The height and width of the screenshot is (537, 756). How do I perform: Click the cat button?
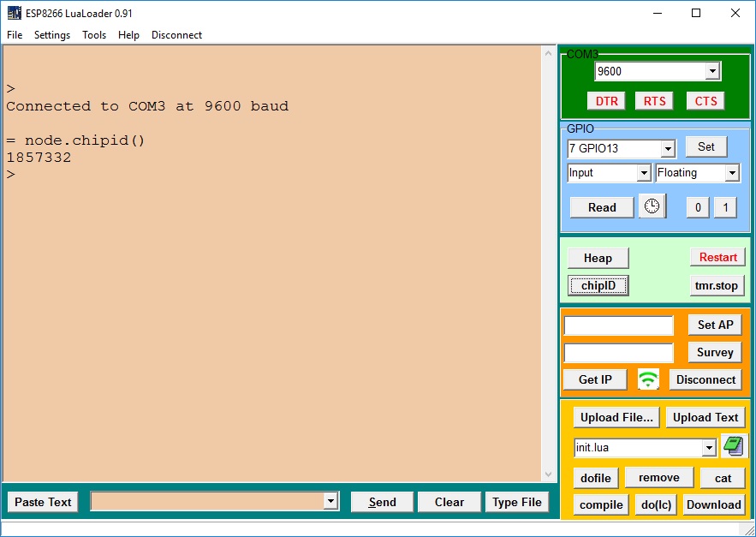pos(723,478)
